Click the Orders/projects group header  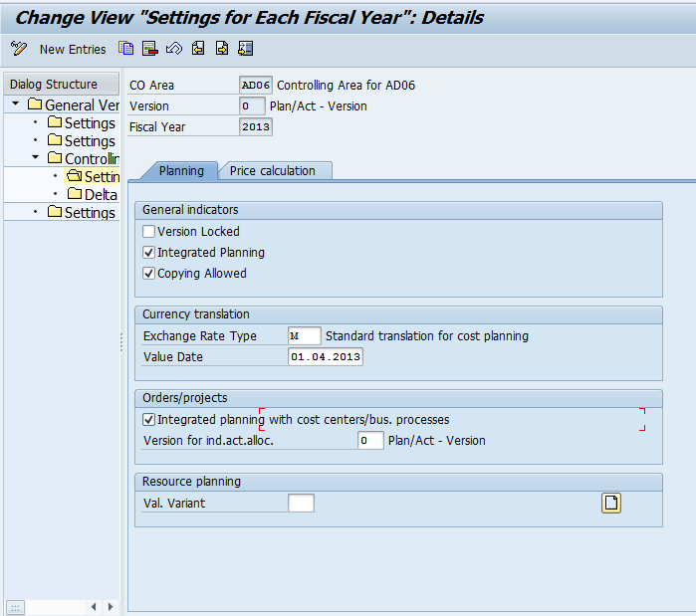[x=398, y=398]
